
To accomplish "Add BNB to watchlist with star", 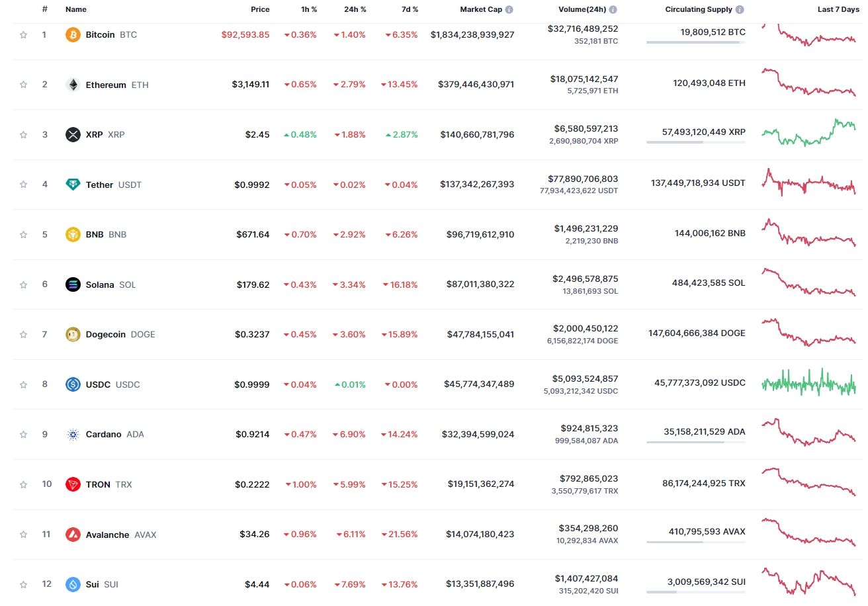I will click(24, 234).
